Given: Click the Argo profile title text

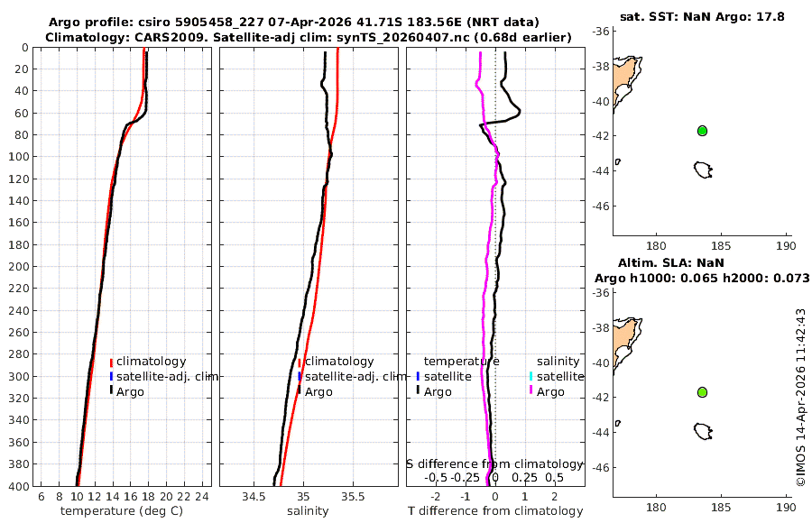Looking at the screenshot, I should coord(293,23).
